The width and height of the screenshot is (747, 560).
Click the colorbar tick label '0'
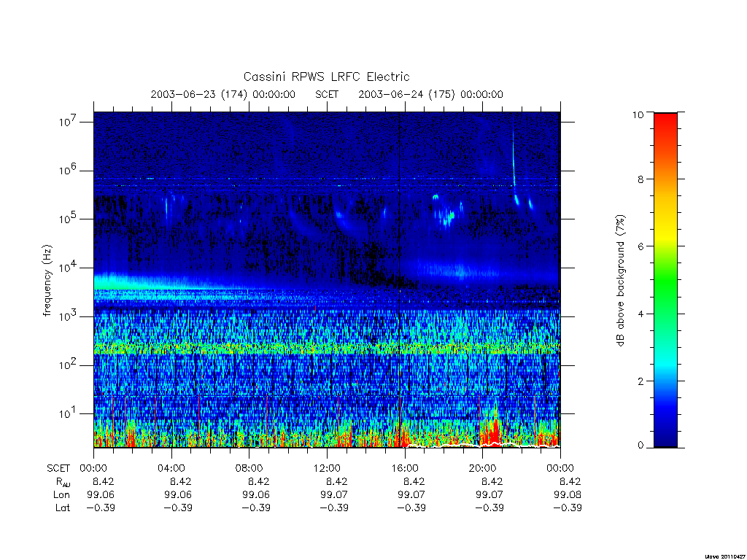(x=640, y=446)
